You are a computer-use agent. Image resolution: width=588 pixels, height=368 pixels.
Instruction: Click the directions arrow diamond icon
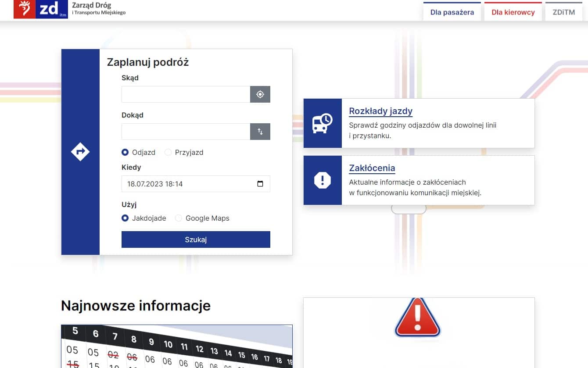point(80,152)
